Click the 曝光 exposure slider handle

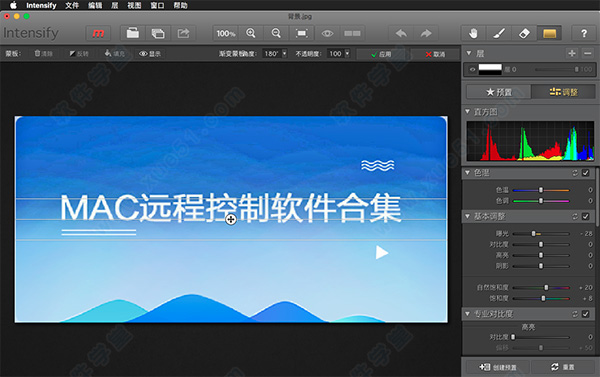click(x=533, y=233)
